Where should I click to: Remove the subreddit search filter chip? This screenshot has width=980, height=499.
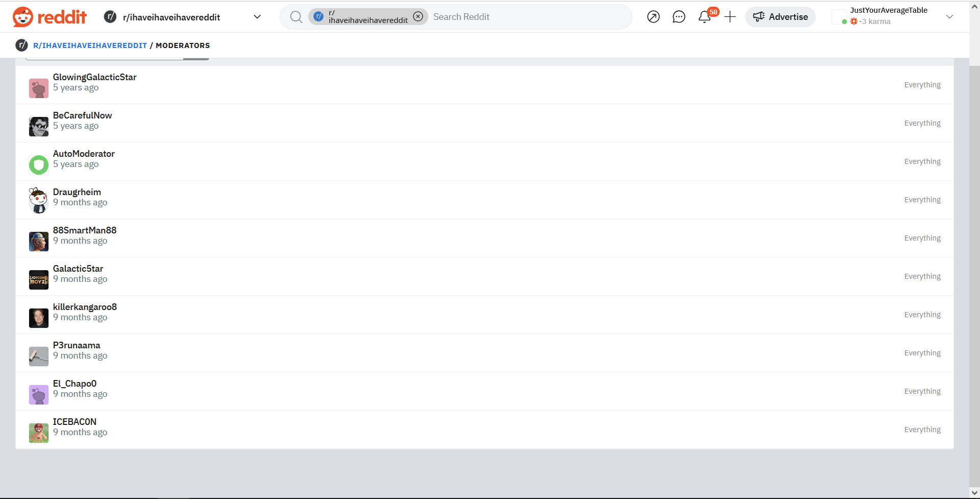pyautogui.click(x=418, y=16)
